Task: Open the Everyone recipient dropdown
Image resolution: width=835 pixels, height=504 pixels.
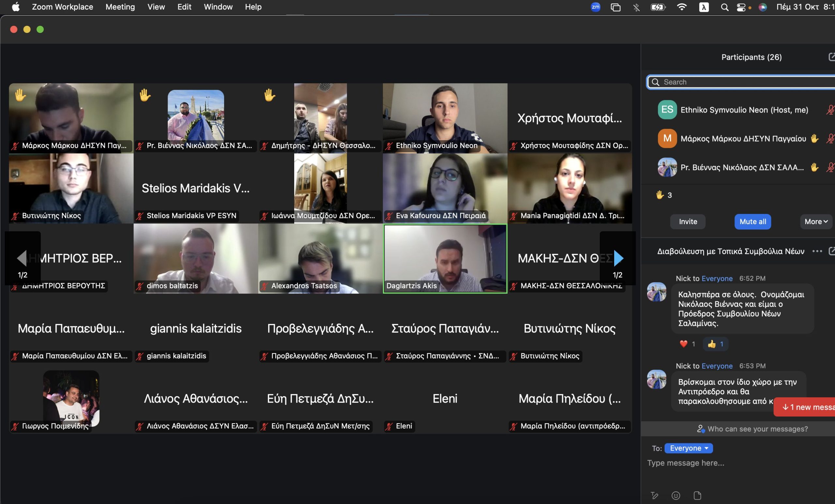Action: [x=688, y=448]
